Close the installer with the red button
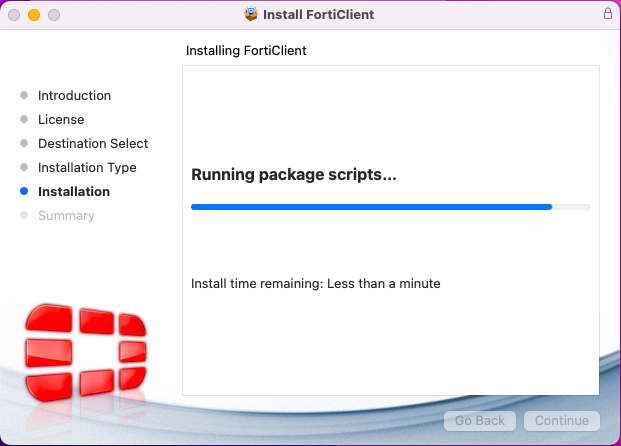621x446 pixels. [x=14, y=16]
